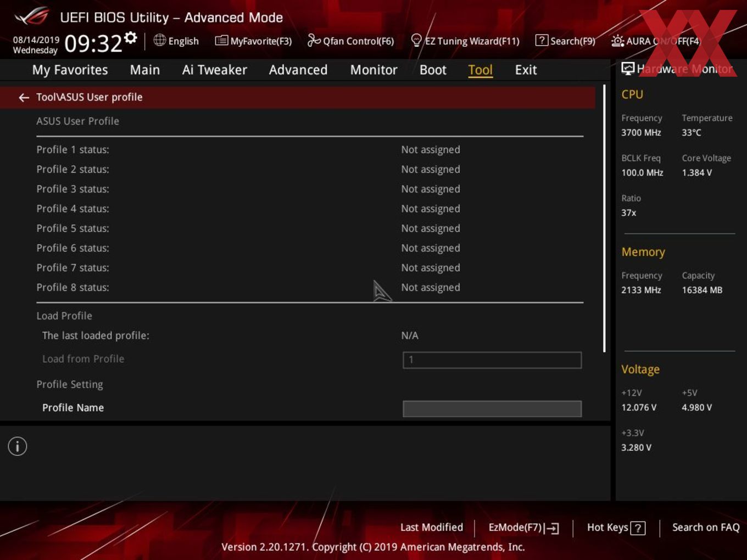Switch to the Advanced tab
Screen dimensions: 747x560
click(298, 70)
